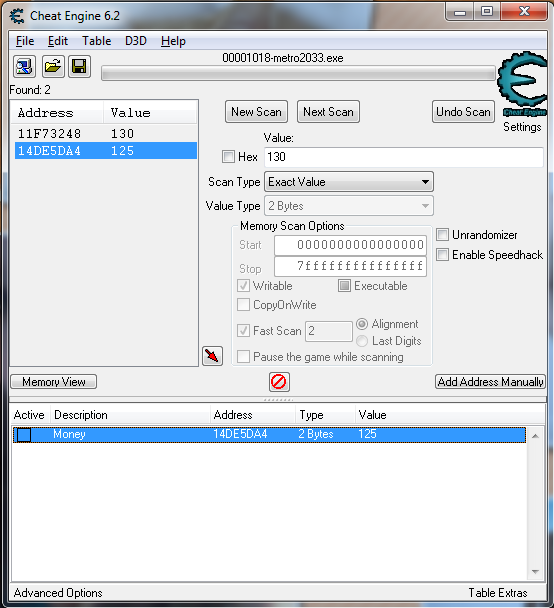554x608 pixels.
Task: Click the red arrow add-to-address-list icon
Action: (212, 356)
